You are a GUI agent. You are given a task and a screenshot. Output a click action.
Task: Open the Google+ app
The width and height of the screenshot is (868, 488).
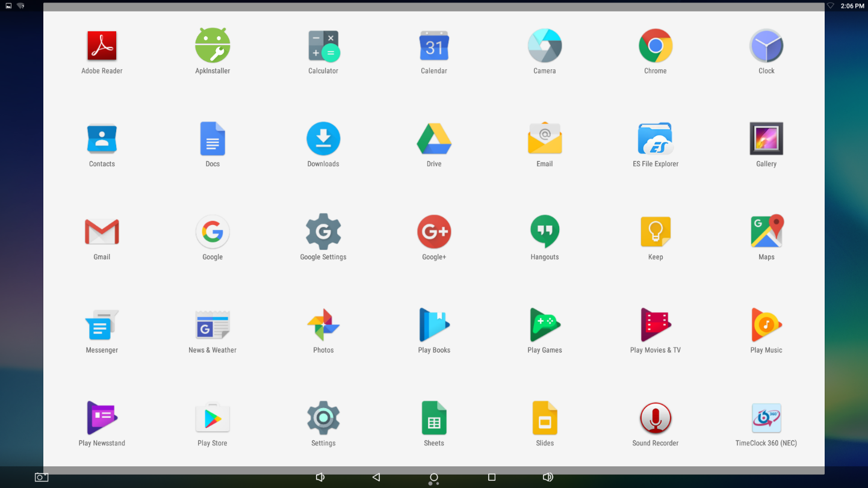(x=434, y=232)
